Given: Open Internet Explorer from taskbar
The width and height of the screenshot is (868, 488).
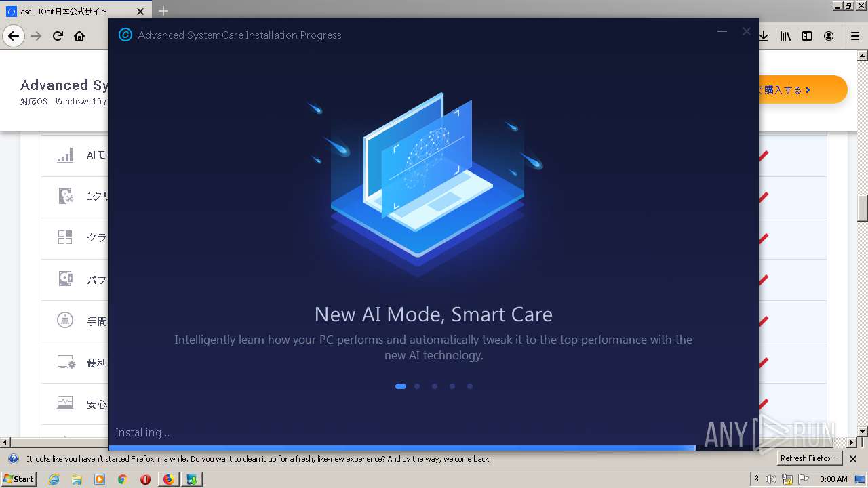Looking at the screenshot, I should (x=54, y=479).
